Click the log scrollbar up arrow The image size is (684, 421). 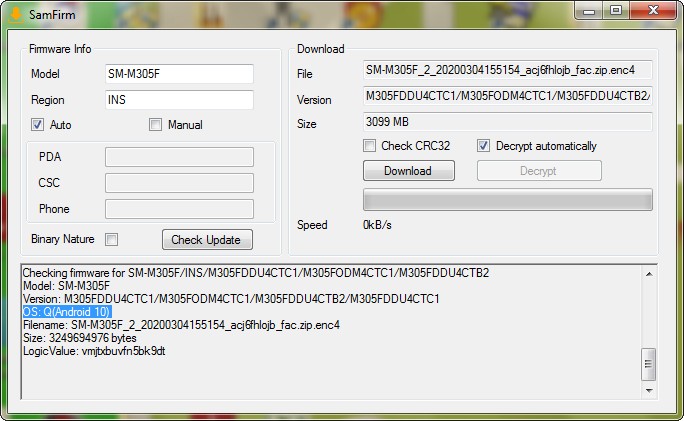click(649, 274)
